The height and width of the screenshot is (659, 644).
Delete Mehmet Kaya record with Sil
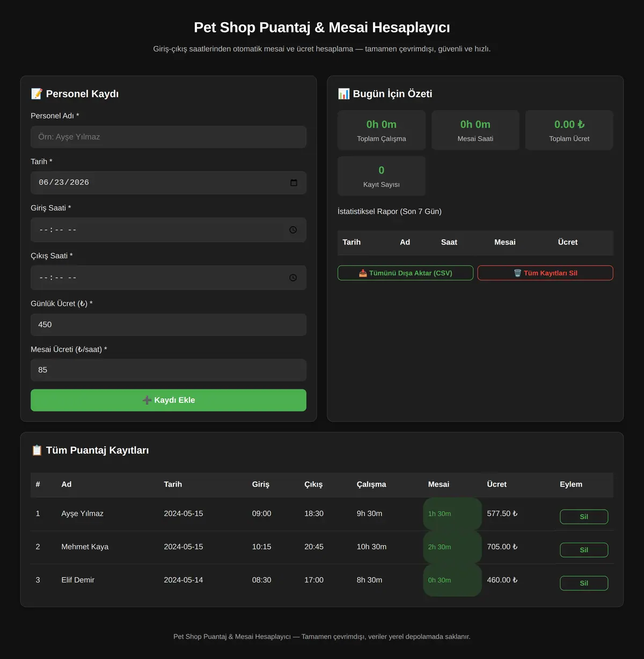pyautogui.click(x=584, y=550)
